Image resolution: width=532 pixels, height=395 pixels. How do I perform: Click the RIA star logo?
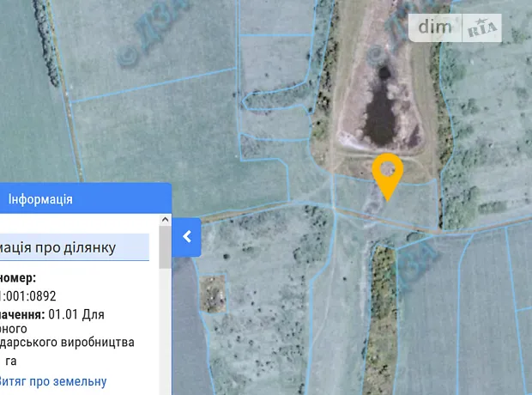(x=482, y=27)
